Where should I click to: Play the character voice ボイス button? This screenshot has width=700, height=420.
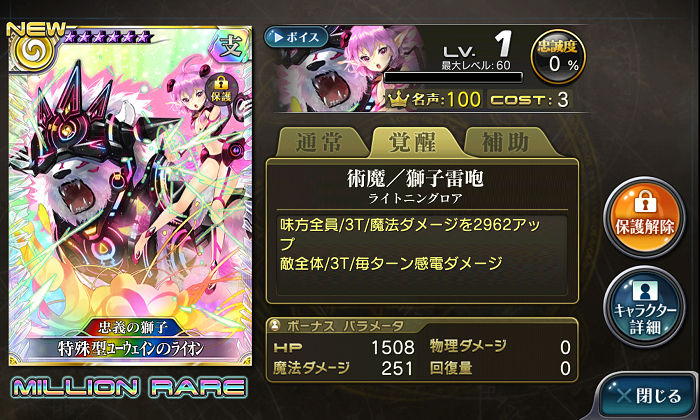296,37
